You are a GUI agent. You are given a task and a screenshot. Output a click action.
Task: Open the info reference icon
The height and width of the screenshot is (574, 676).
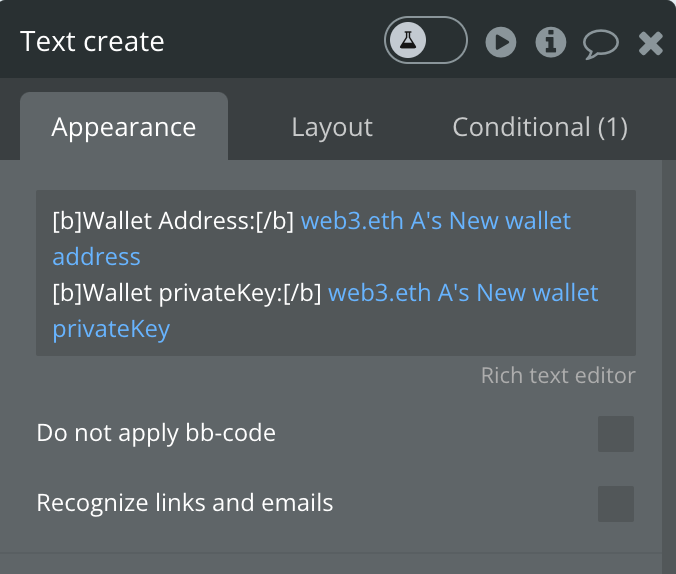551,42
